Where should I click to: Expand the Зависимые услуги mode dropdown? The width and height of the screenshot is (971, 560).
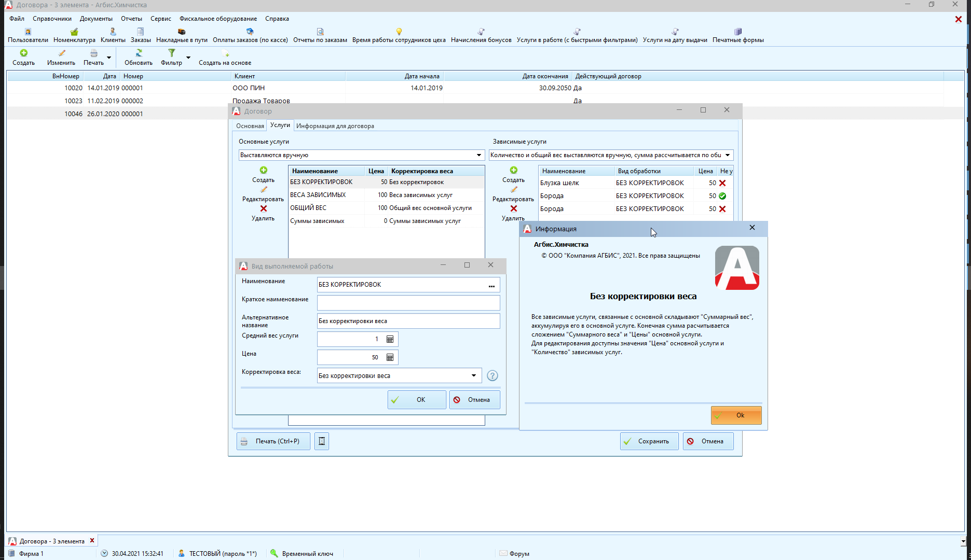(x=728, y=155)
